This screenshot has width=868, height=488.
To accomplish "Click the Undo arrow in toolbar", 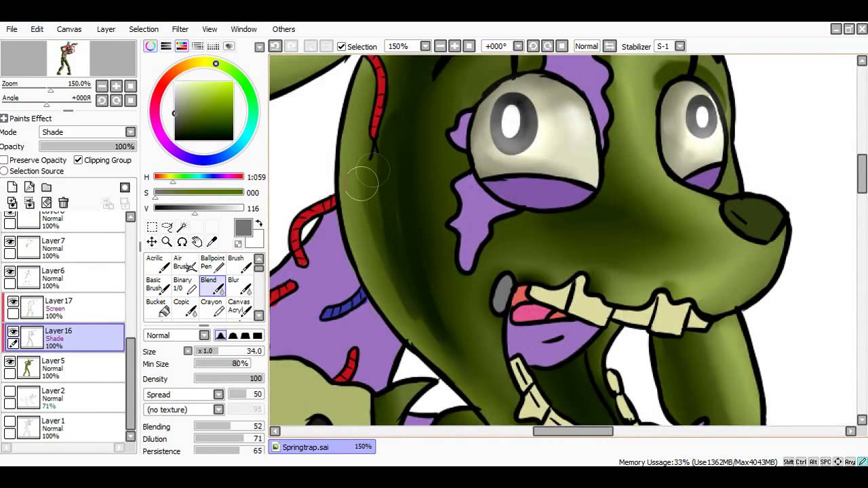I will (275, 46).
